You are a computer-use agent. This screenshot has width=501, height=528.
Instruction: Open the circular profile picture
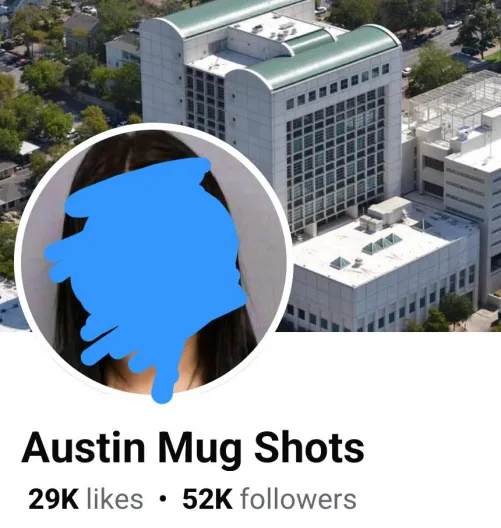[154, 262]
